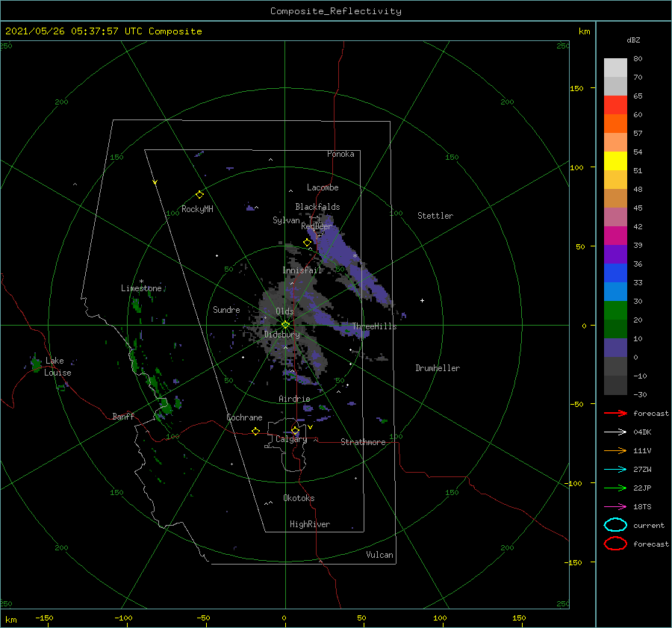Image resolution: width=672 pixels, height=628 pixels.
Task: Click the RockyMH label
Action: (197, 209)
